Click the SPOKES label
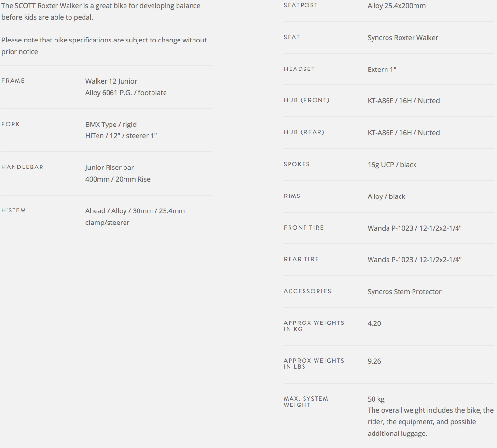 297,164
